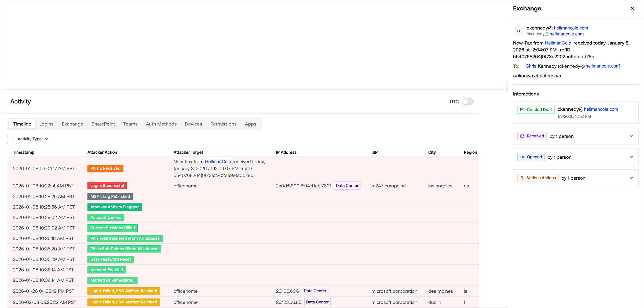Select the Auth Methods tab
644x308 pixels.
(x=161, y=124)
